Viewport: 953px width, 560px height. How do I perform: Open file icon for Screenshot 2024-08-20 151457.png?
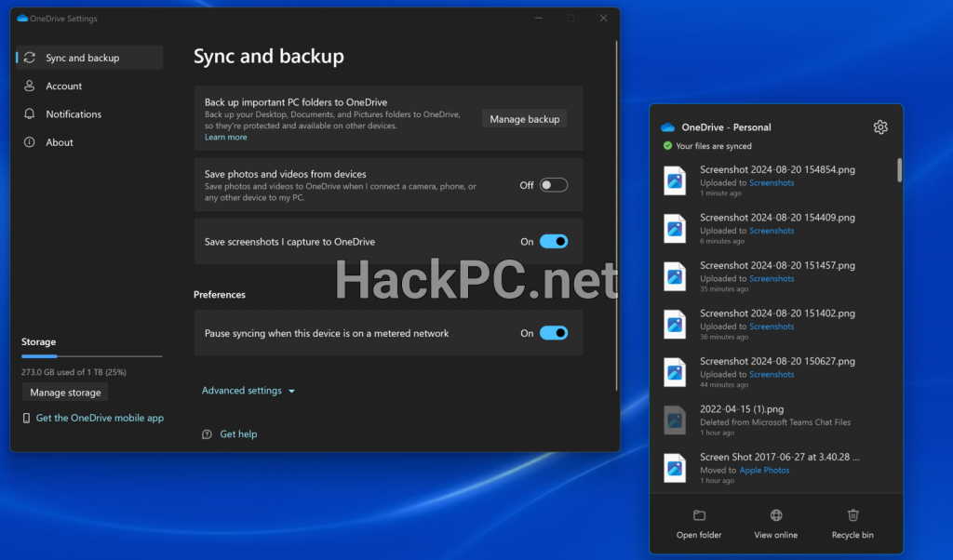675,276
